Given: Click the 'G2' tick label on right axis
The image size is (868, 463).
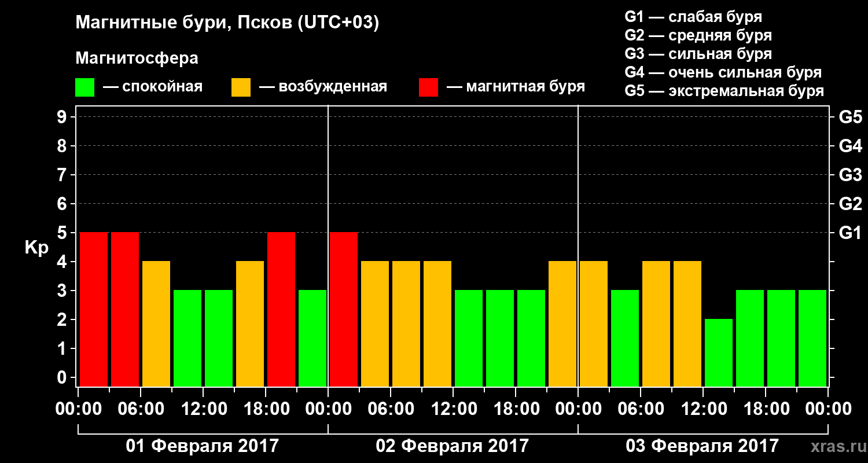Looking at the screenshot, I should tap(851, 204).
